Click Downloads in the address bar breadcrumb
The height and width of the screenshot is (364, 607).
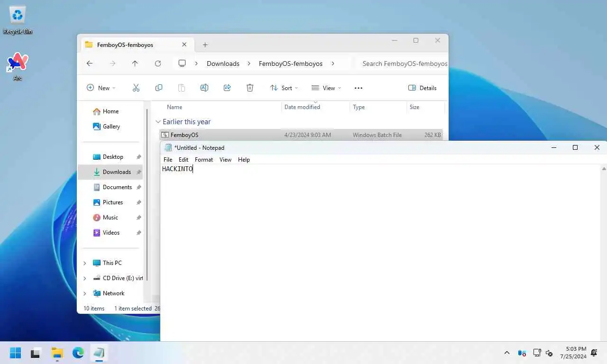click(x=223, y=64)
